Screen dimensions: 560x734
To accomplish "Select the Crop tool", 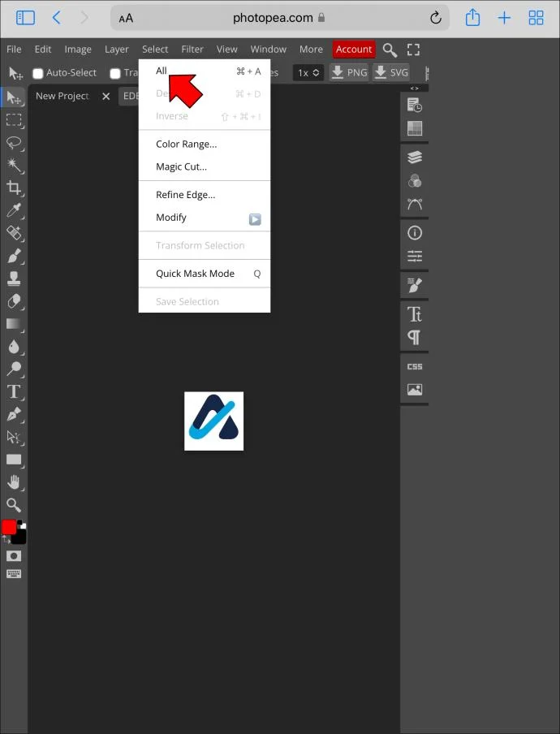I will point(14,188).
